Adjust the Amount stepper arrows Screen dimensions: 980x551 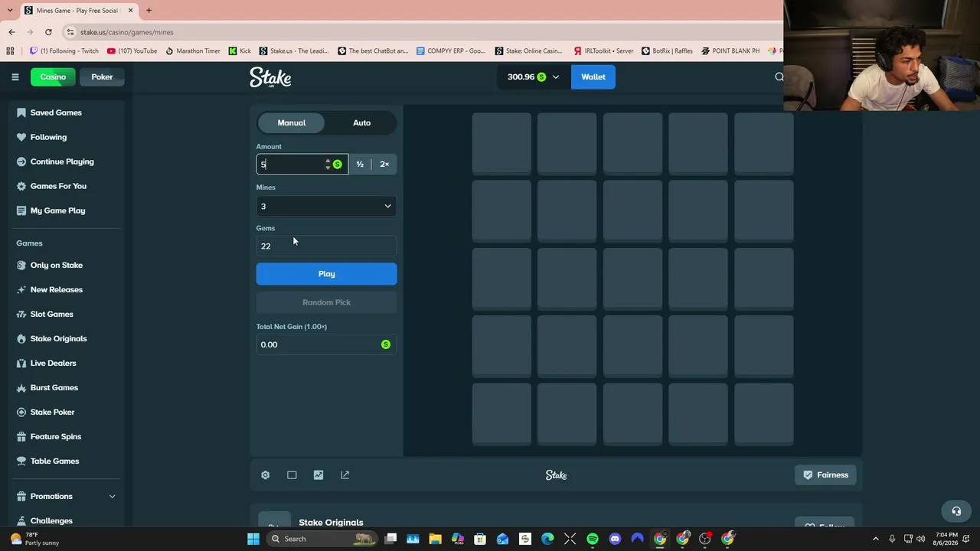[x=328, y=165]
